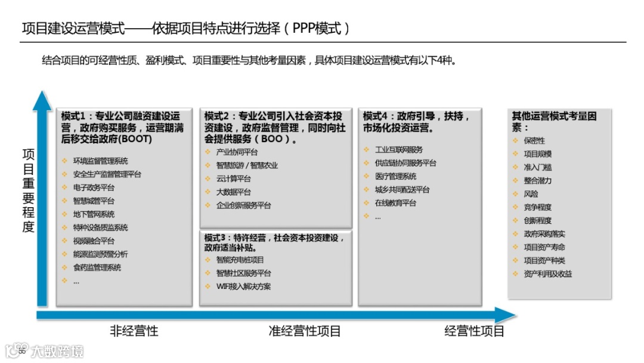Select the 模式1 BOOT heading text
Screen dimensions: 644x363
[x=122, y=127]
